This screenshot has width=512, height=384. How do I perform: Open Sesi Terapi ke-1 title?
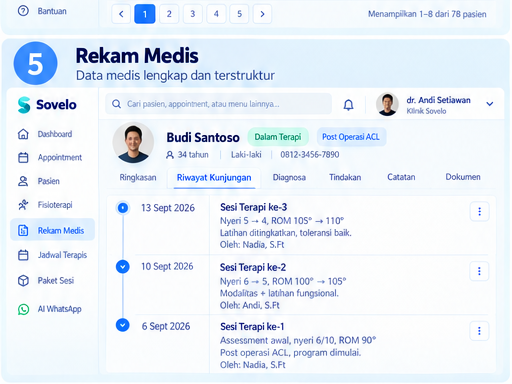coord(252,327)
